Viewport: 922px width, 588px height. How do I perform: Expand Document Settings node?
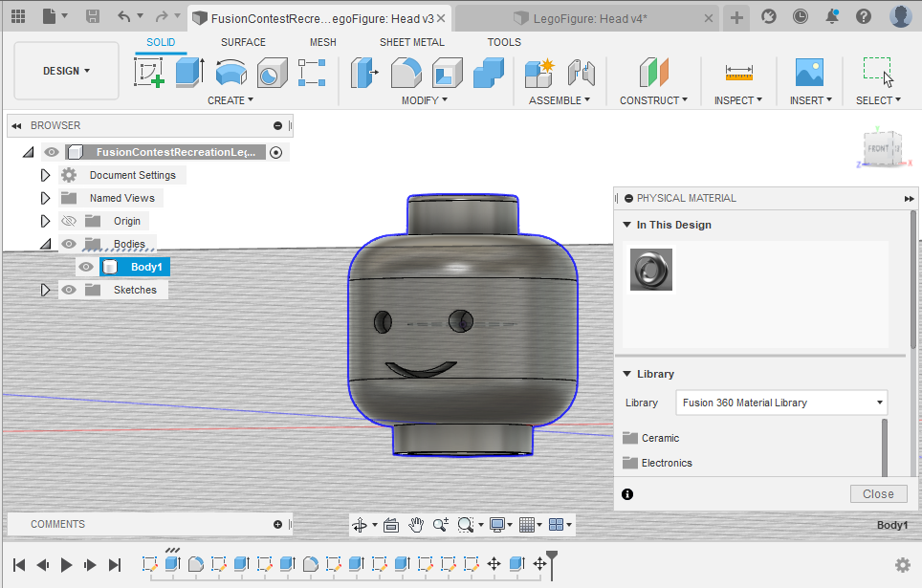pos(45,175)
